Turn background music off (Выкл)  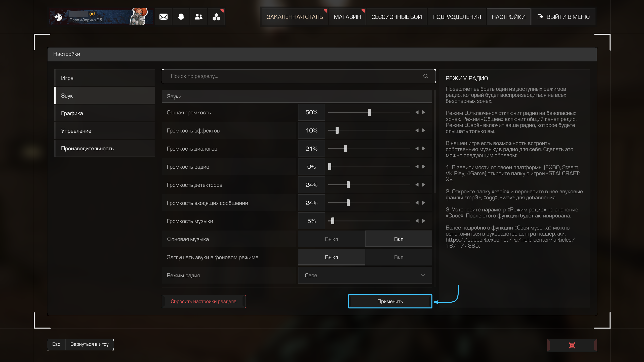331,239
